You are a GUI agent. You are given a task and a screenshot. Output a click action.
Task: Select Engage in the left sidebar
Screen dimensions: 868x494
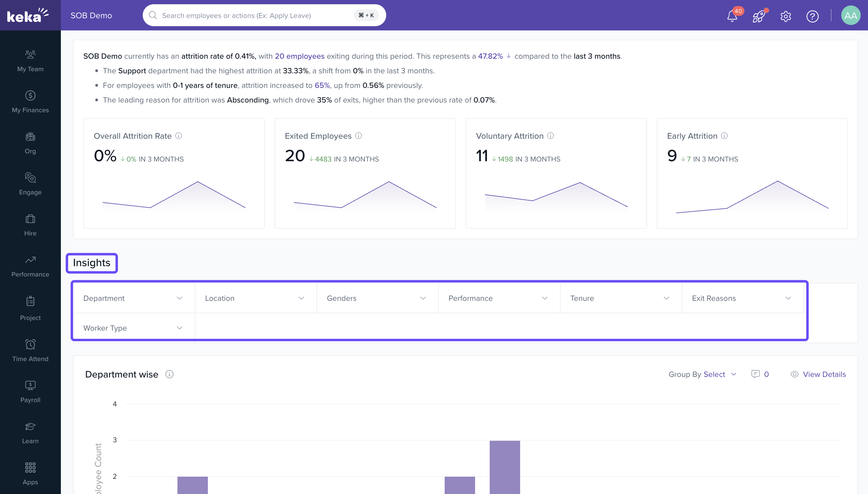30,184
